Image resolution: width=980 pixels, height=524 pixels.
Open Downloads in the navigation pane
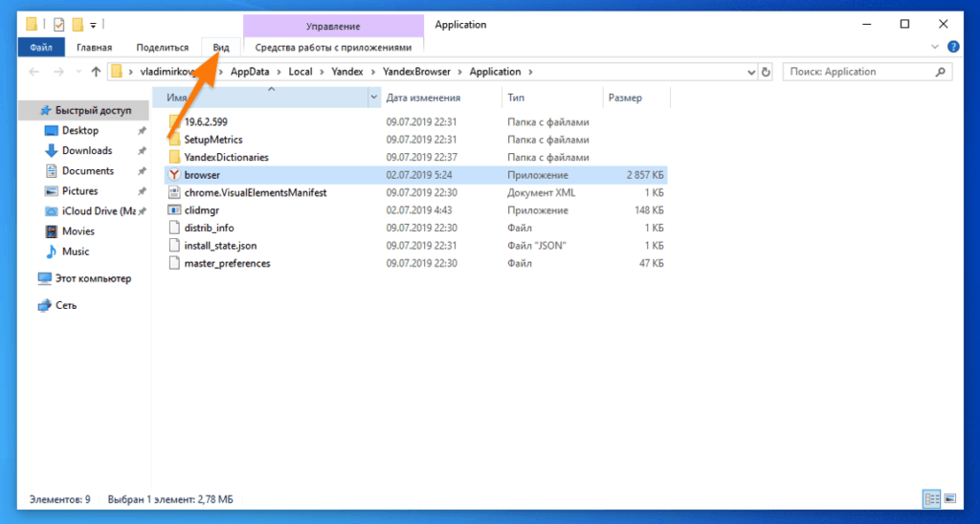[85, 150]
